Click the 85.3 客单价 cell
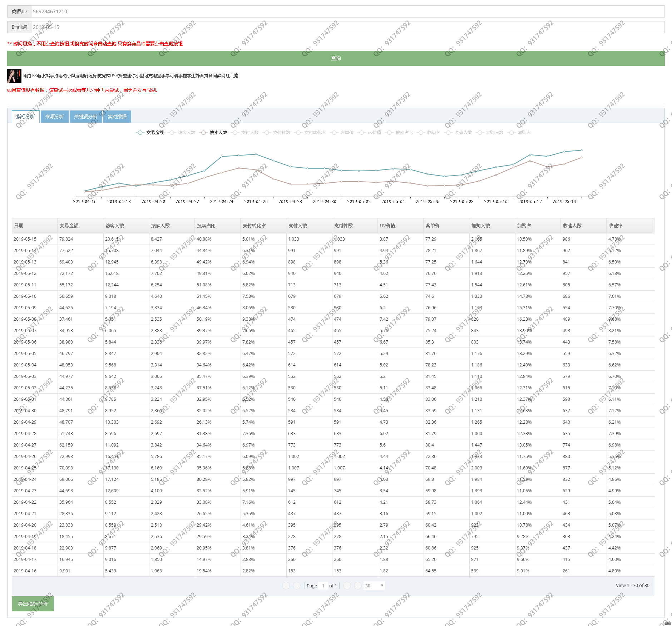The image size is (672, 626). 446,342
